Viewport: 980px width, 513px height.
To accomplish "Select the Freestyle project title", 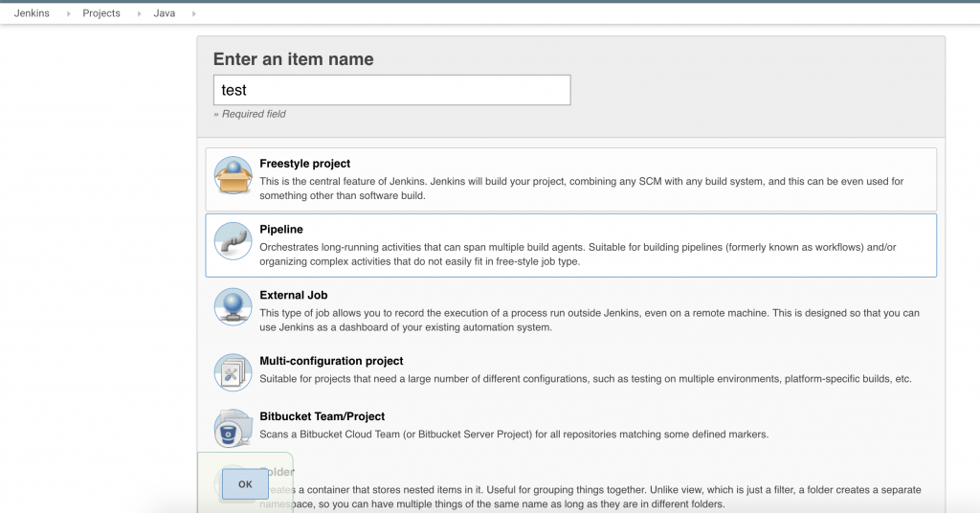I will [x=304, y=164].
